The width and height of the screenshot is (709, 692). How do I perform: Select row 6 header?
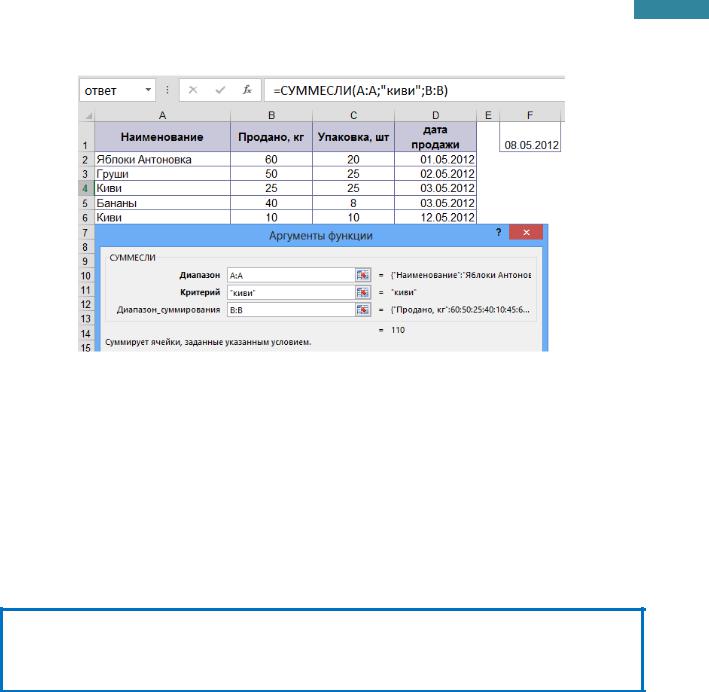85,218
